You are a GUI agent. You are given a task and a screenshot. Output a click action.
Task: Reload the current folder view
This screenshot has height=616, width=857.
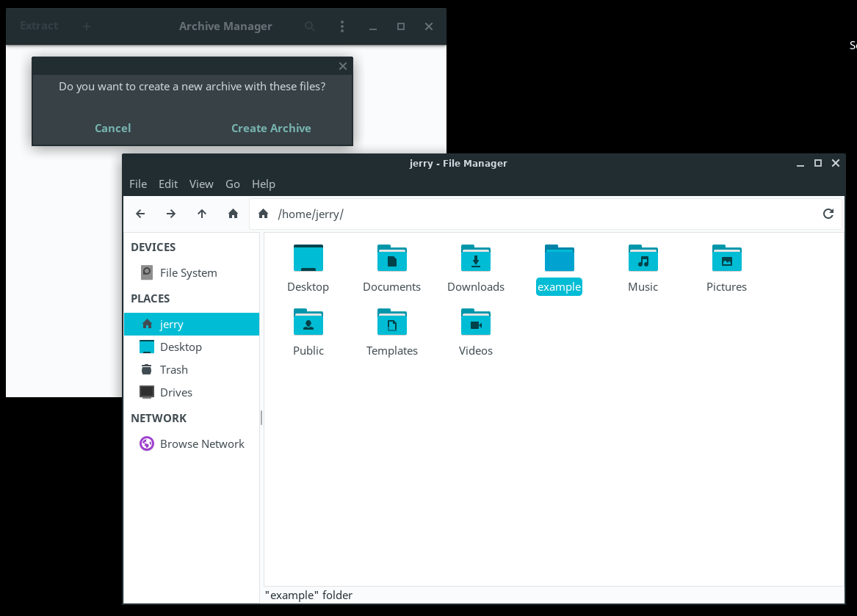pos(828,214)
